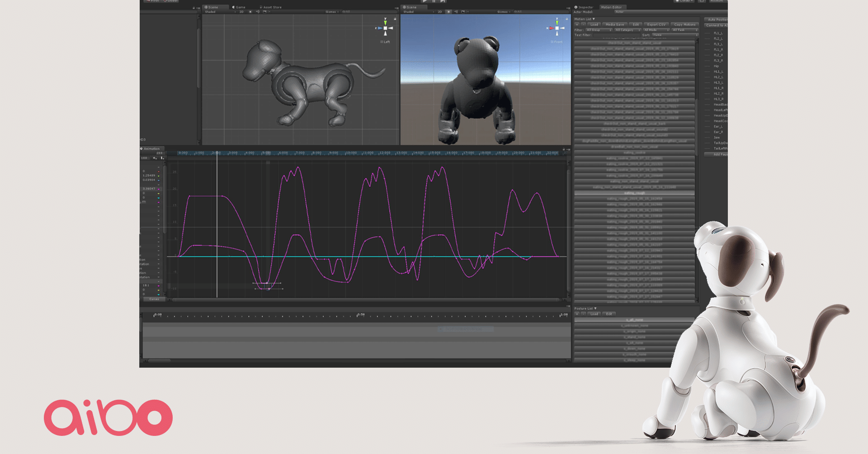The image size is (868, 454).
Task: Click the Step Forward playback icon
Action: [x=442, y=2]
